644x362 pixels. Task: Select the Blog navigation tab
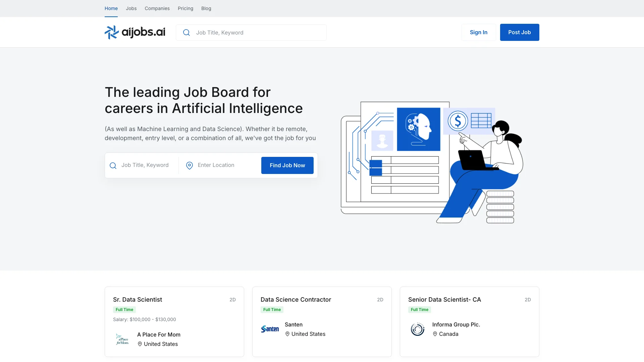(x=206, y=8)
